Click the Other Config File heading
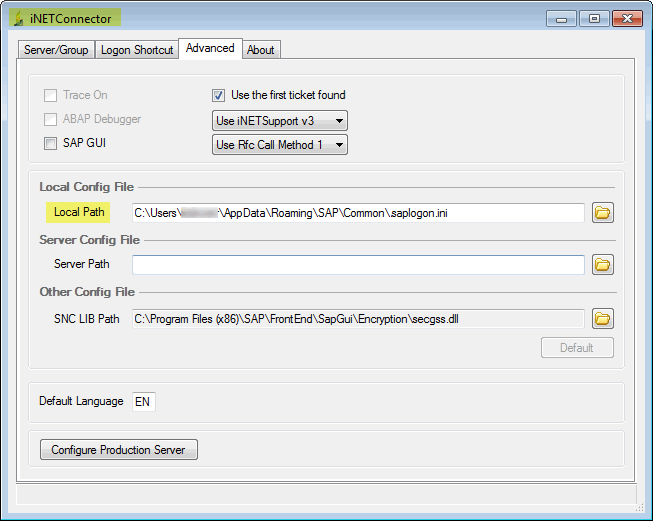The width and height of the screenshot is (653, 521). [x=87, y=292]
